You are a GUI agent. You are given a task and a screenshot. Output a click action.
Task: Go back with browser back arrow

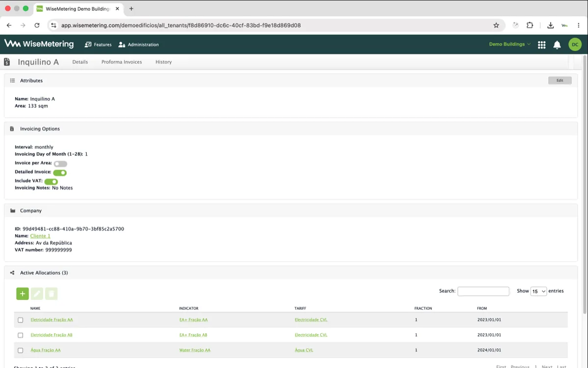pyautogui.click(x=9, y=25)
